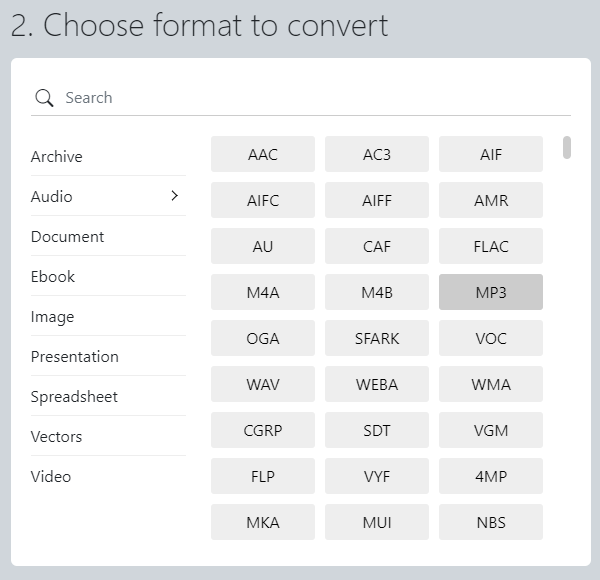Select the M4B format
The width and height of the screenshot is (600, 580).
tap(377, 292)
